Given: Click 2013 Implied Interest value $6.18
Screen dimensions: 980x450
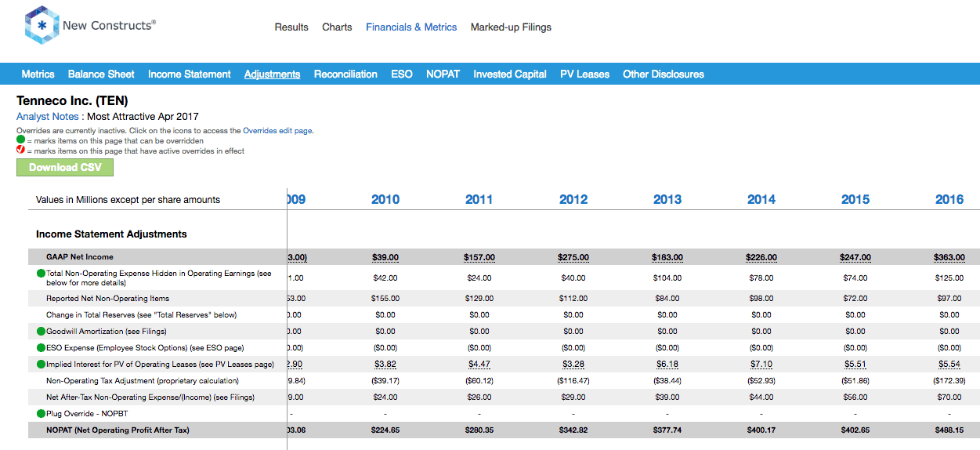Looking at the screenshot, I should (x=667, y=365).
